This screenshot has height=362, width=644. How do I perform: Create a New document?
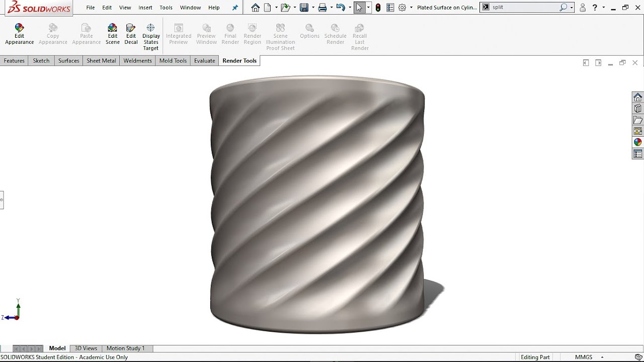268,8
